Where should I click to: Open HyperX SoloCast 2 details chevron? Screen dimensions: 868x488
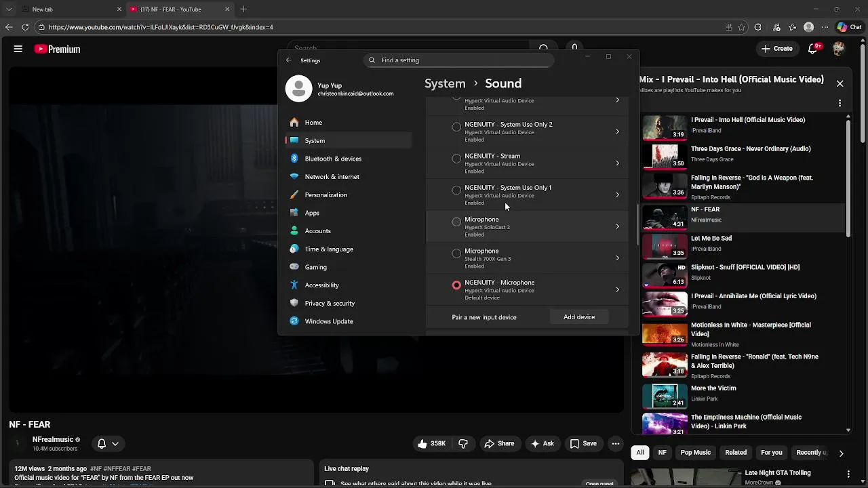pos(617,226)
